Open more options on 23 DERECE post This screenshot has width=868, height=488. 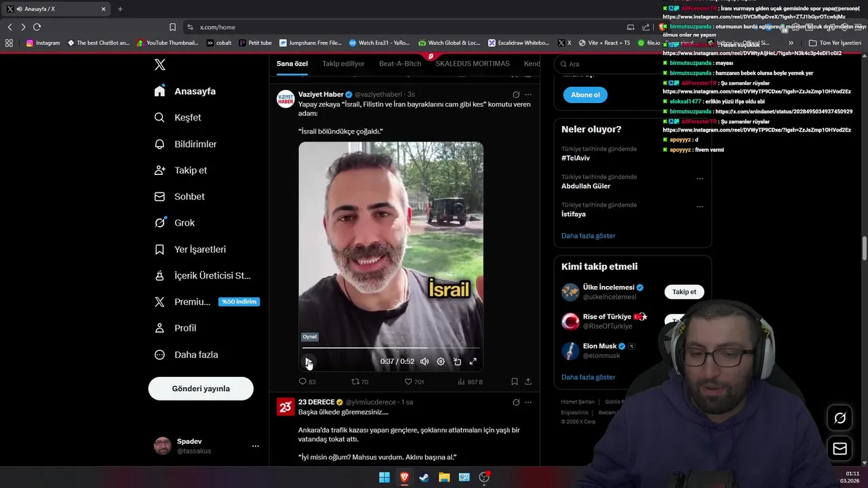pos(528,402)
